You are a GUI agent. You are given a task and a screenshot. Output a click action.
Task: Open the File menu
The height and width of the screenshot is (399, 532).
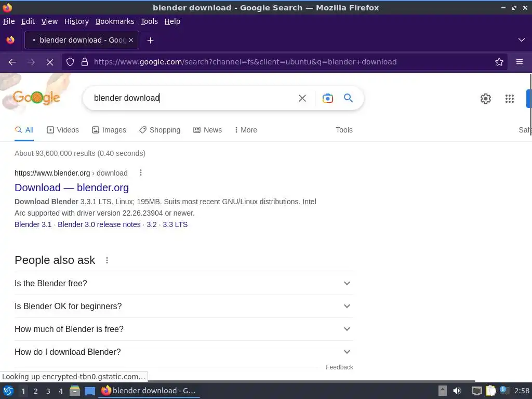pyautogui.click(x=9, y=21)
